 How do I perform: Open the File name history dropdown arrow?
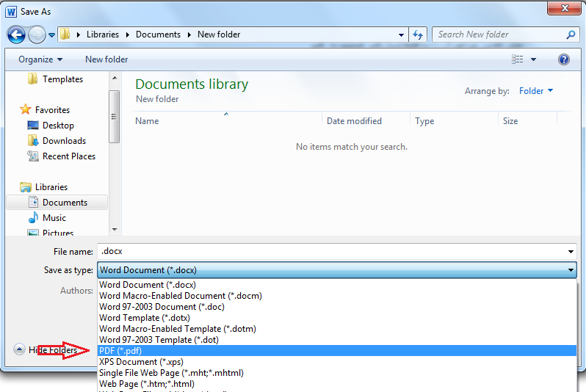571,251
